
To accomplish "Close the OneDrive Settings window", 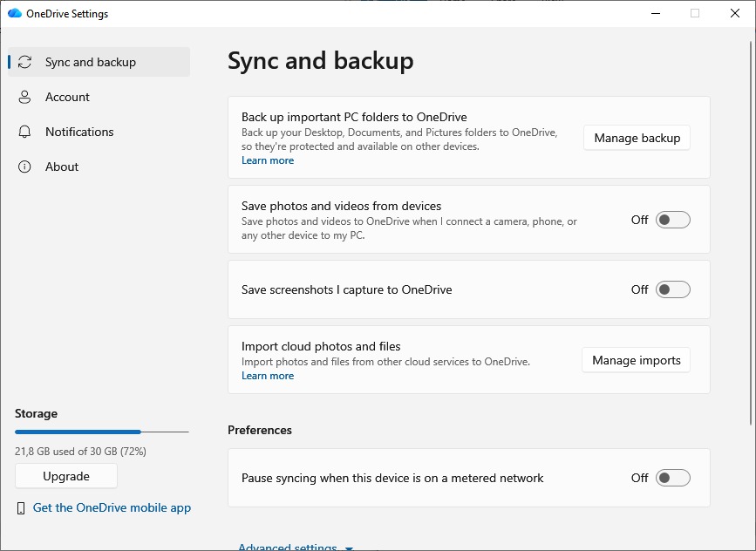I will (x=735, y=13).
